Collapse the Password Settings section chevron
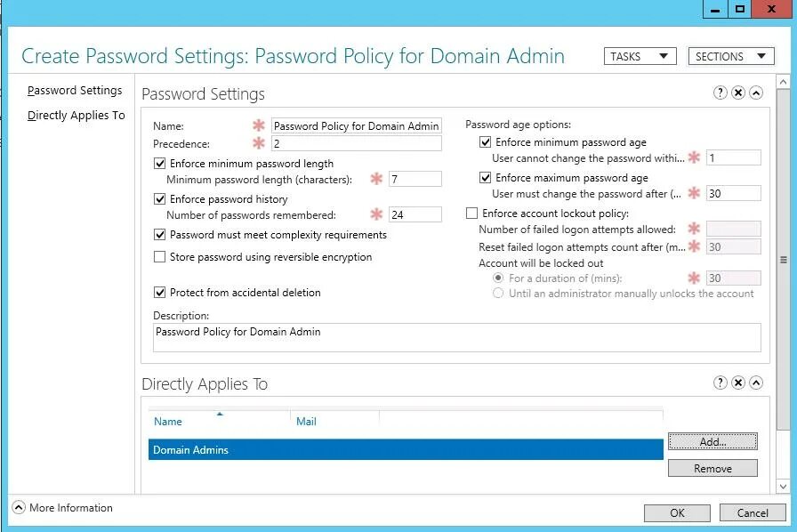 (x=756, y=93)
